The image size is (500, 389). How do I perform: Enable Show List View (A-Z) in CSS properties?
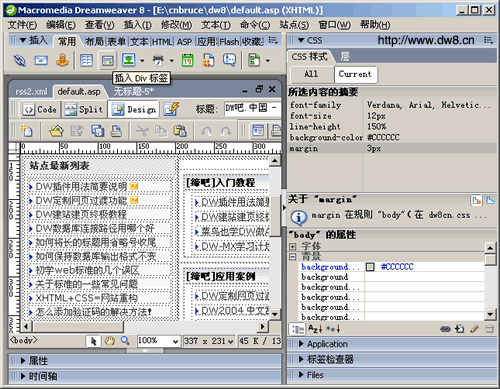[315, 329]
